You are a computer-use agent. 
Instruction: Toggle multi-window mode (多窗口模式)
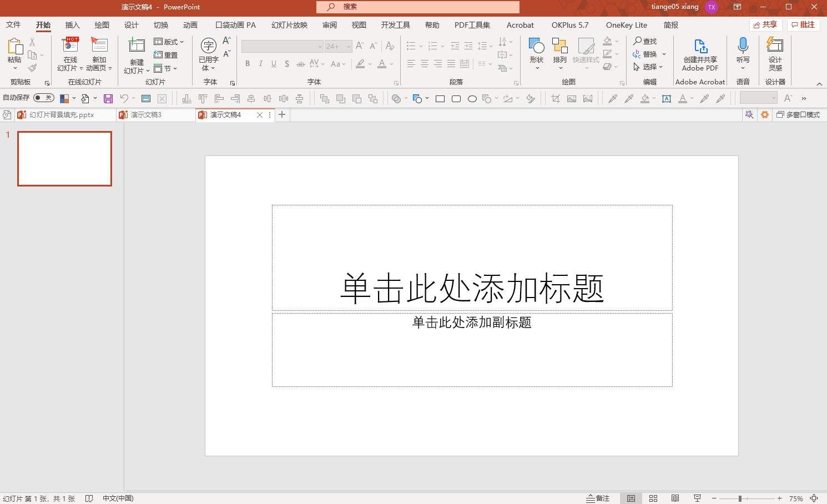(798, 115)
